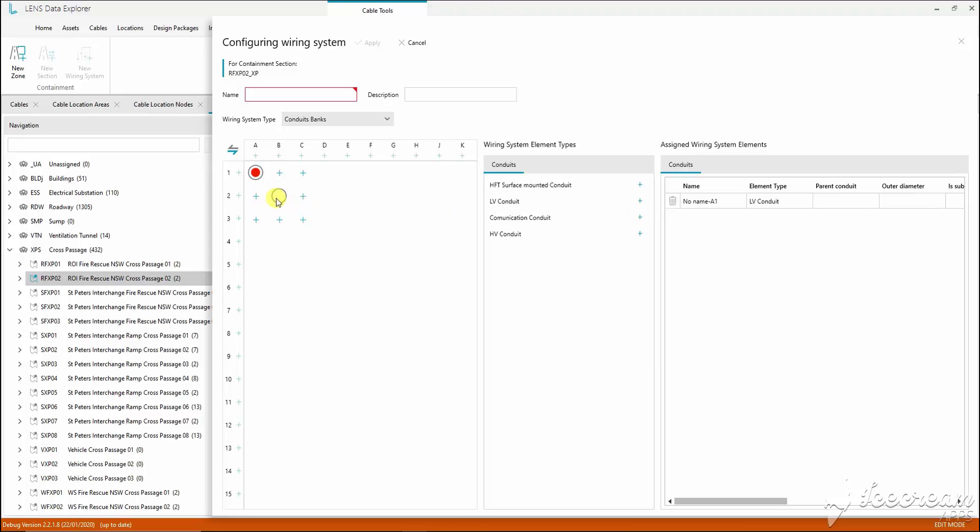The height and width of the screenshot is (532, 980).
Task: Close the configuring wiring system panel X
Action: pyautogui.click(x=961, y=41)
